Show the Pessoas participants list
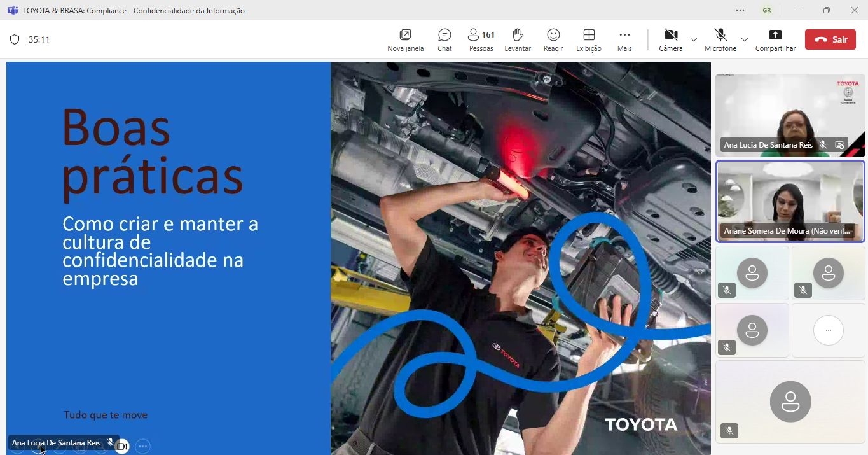This screenshot has width=868, height=455. 481,39
